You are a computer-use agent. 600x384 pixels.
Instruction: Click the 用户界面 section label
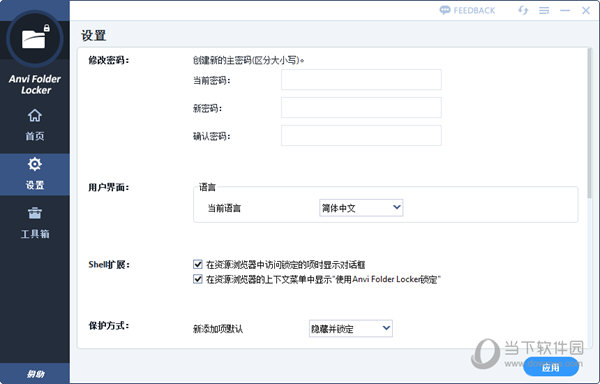coord(109,187)
